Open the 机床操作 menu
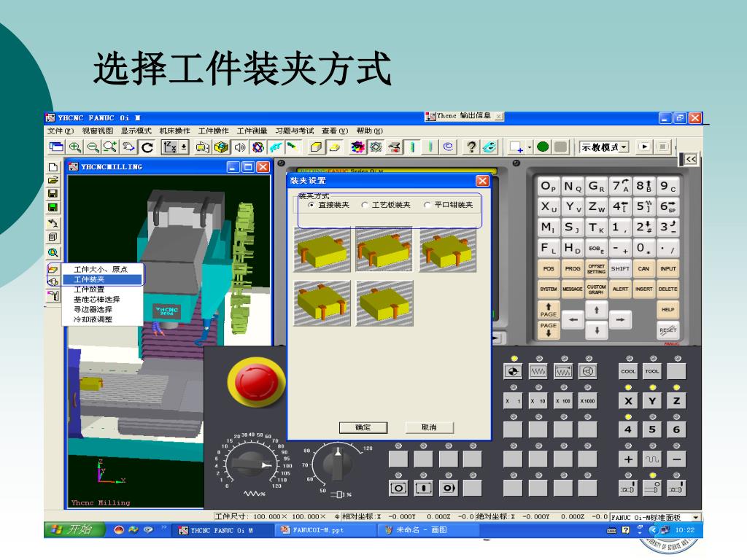The height and width of the screenshot is (560, 747). 174,131
